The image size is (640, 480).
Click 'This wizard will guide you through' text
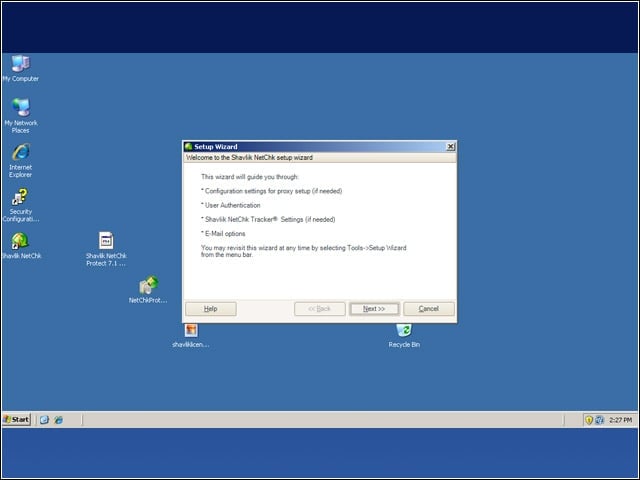tap(249, 177)
